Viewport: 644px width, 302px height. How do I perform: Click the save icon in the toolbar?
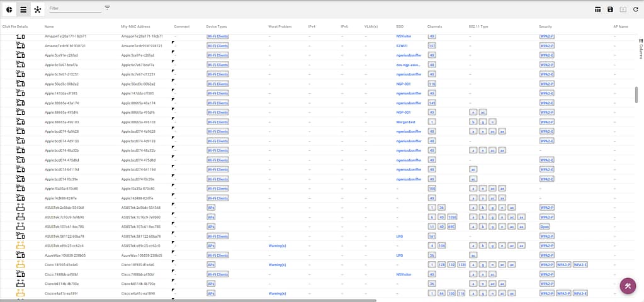pos(610,9)
